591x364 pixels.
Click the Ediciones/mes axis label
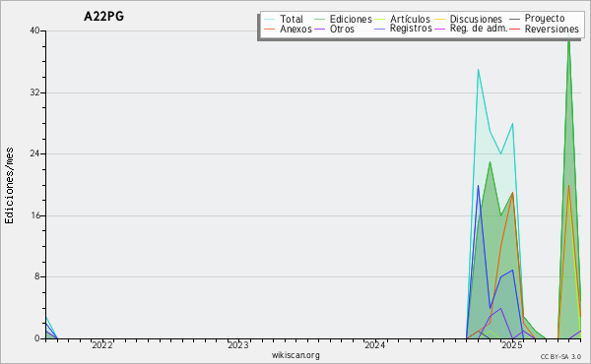[x=9, y=186]
